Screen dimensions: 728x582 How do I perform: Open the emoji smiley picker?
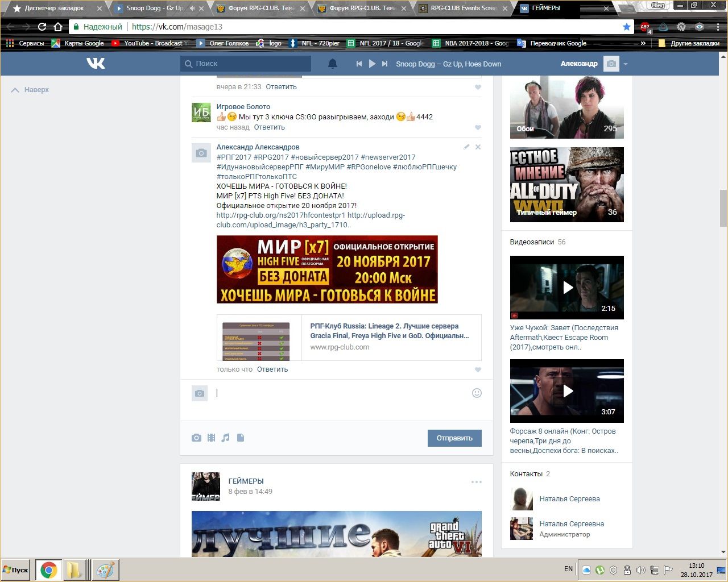click(477, 393)
